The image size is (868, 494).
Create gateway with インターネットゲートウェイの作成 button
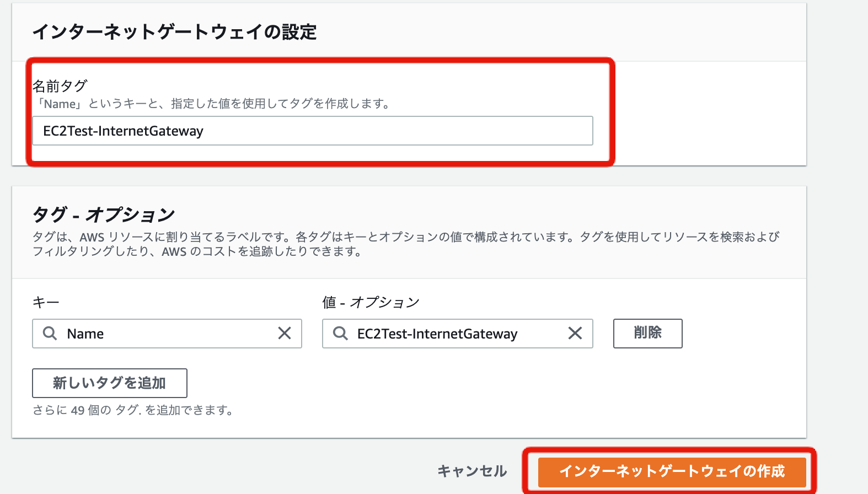[x=672, y=471]
